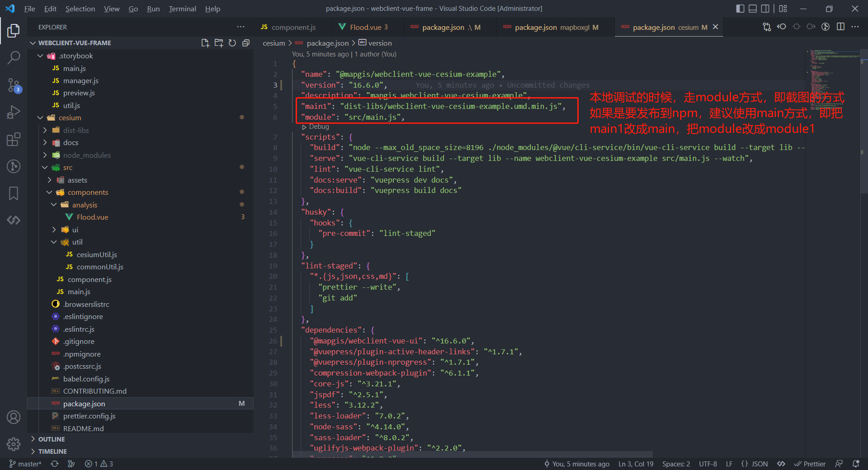Customize layout from the title bar

click(783, 9)
